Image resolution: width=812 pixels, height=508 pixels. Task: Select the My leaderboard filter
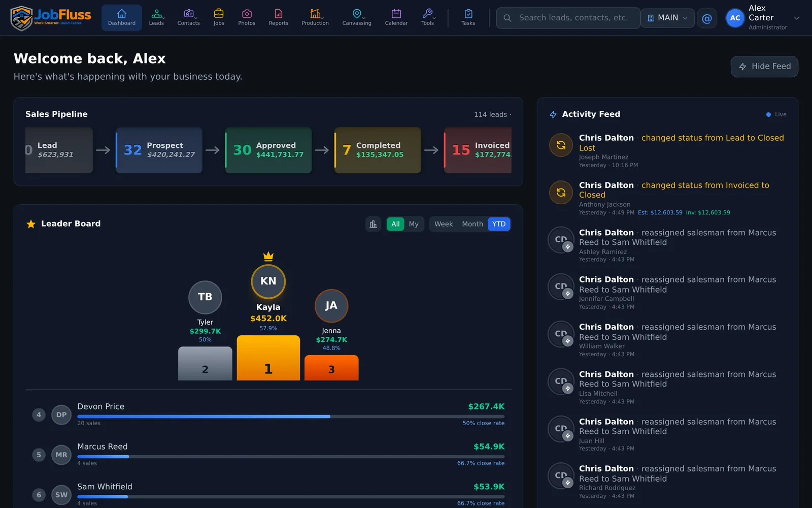414,224
